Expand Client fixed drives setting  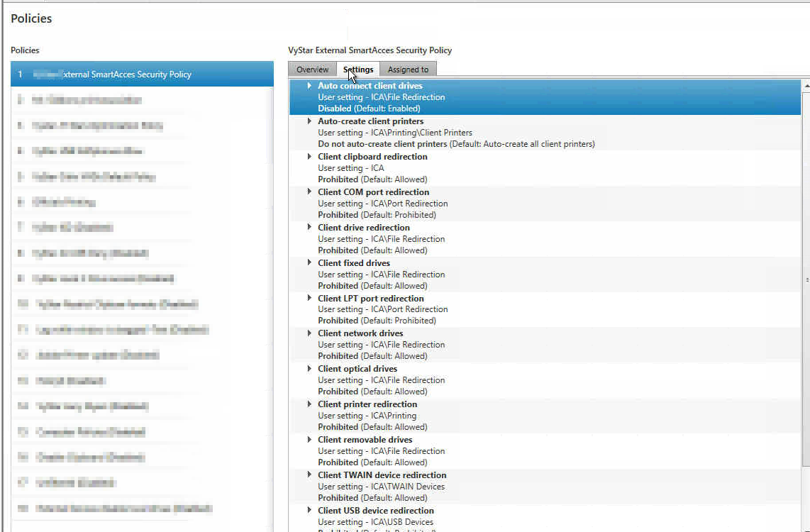[x=309, y=263]
